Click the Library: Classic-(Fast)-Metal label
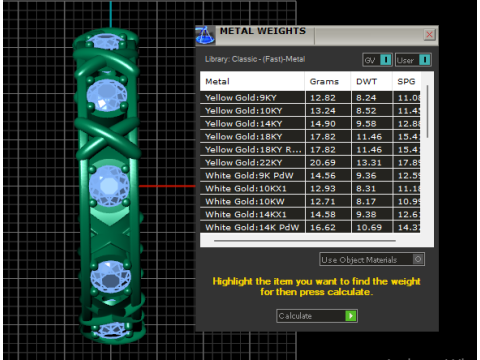The height and width of the screenshot is (360, 480). [x=255, y=59]
